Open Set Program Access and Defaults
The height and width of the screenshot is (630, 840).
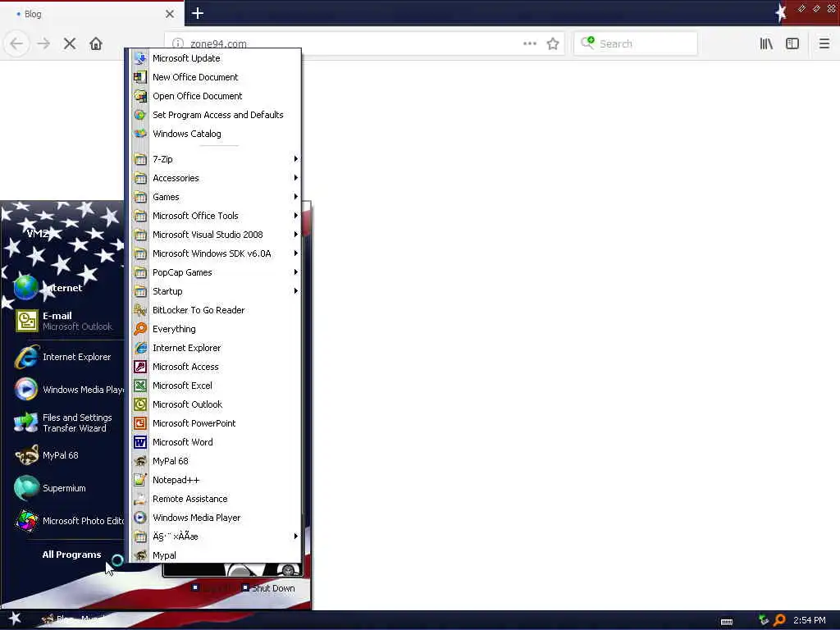pyautogui.click(x=216, y=115)
